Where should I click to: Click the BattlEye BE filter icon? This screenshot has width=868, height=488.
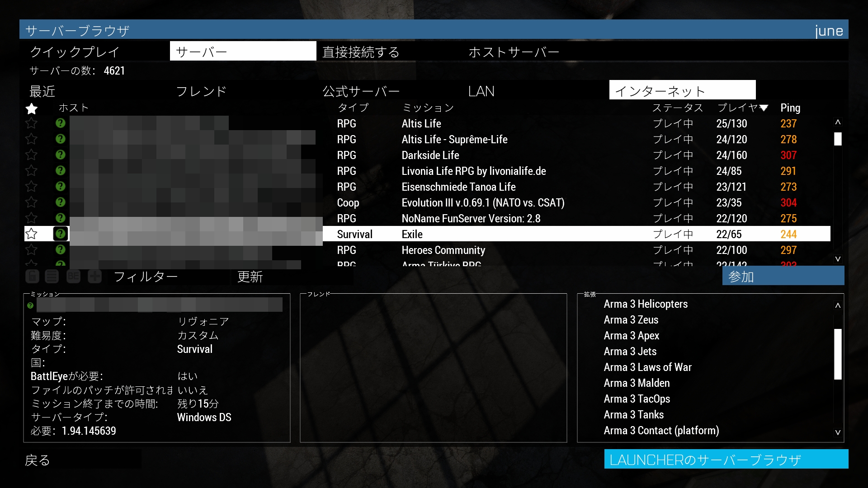point(73,277)
